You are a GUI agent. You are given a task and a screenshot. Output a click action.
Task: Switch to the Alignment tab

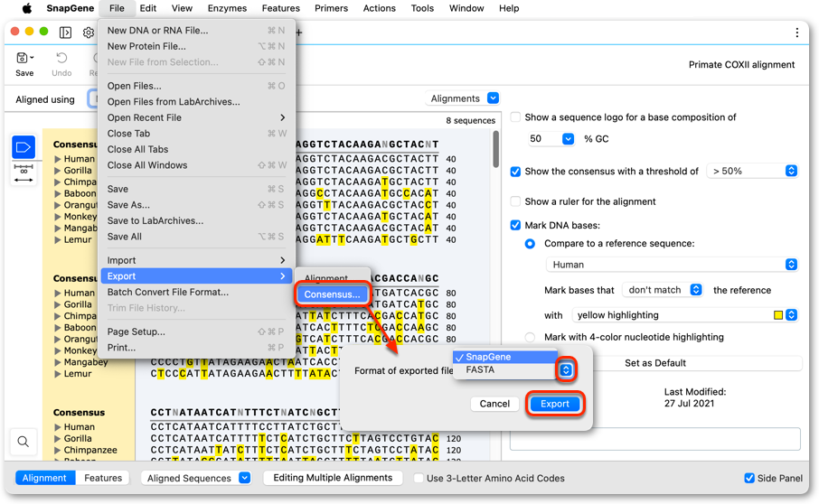[45, 478]
